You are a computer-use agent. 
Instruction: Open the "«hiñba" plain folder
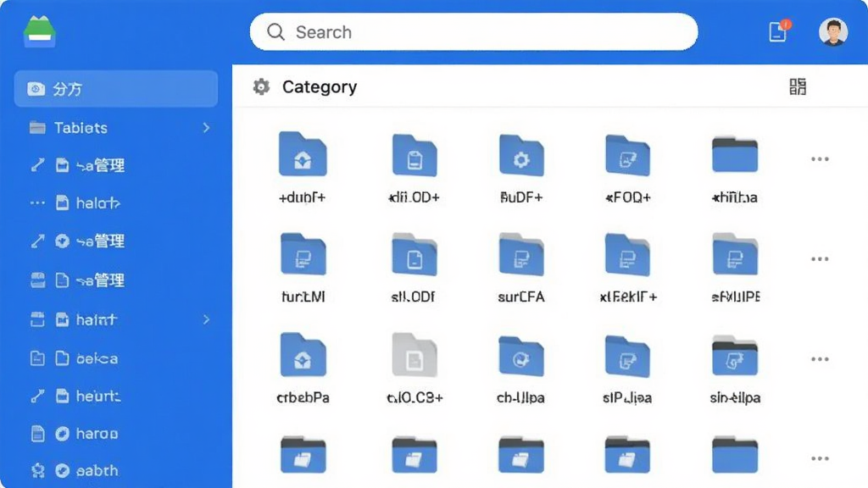[x=735, y=154]
